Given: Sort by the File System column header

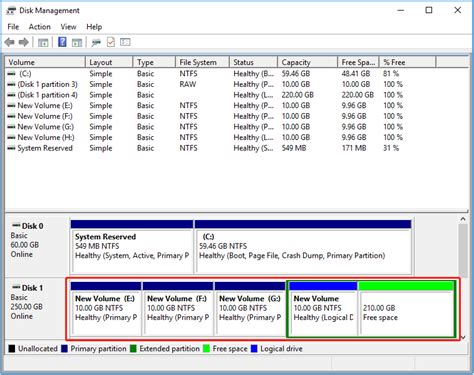Looking at the screenshot, I should coord(203,62).
